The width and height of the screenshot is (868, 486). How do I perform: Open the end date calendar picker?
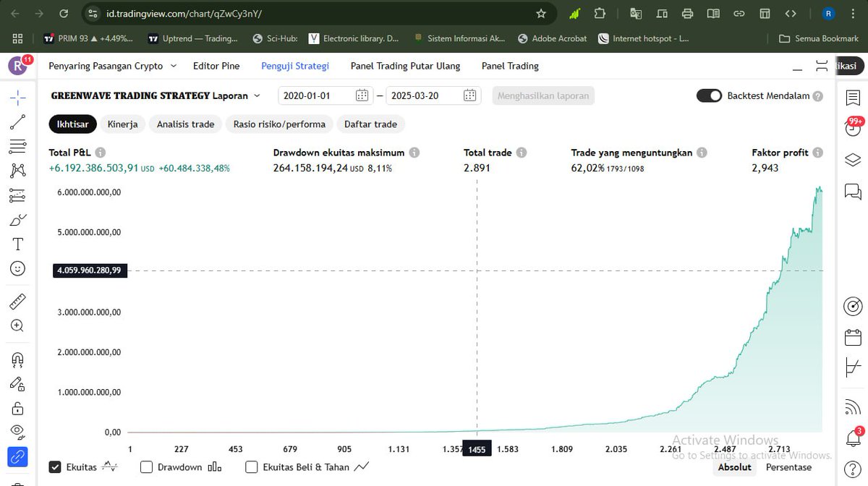[469, 95]
